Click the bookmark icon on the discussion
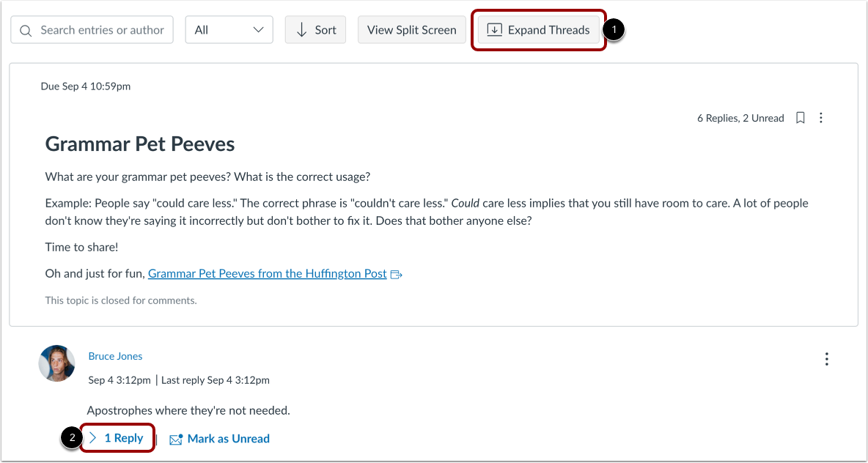The height and width of the screenshot is (463, 868). (800, 117)
